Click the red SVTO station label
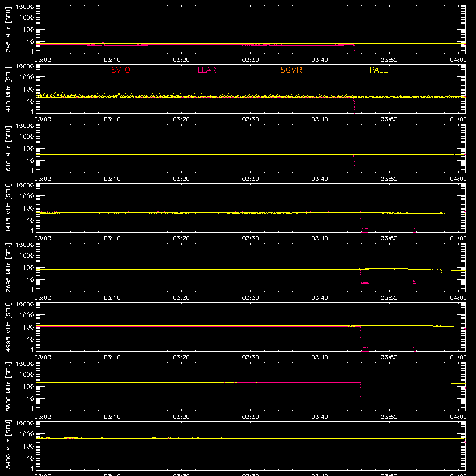 pyautogui.click(x=121, y=70)
